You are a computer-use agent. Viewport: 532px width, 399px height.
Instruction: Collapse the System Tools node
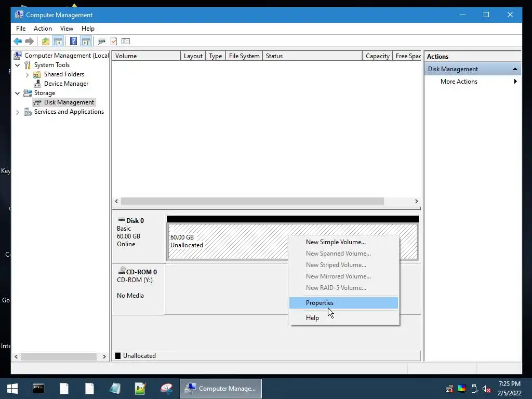[17, 65]
